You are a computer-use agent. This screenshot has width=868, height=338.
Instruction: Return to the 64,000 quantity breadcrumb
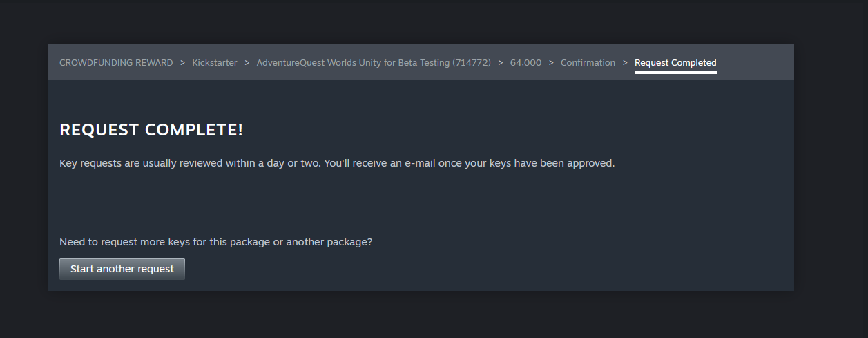pos(525,63)
